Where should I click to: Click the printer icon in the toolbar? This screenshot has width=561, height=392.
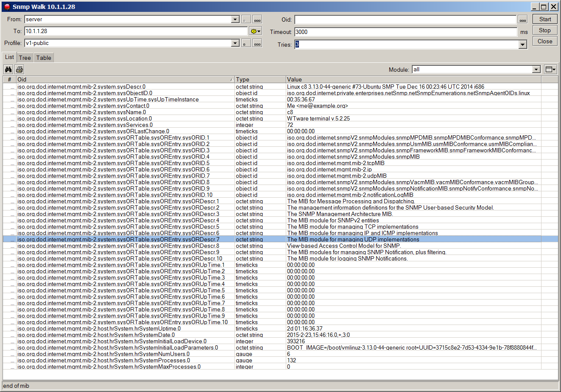pyautogui.click(x=20, y=70)
